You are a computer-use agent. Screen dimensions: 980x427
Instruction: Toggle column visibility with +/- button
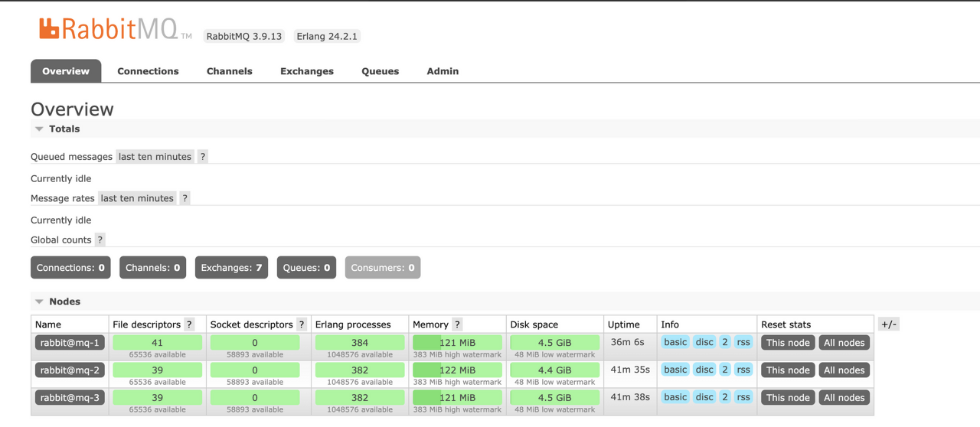click(x=889, y=324)
